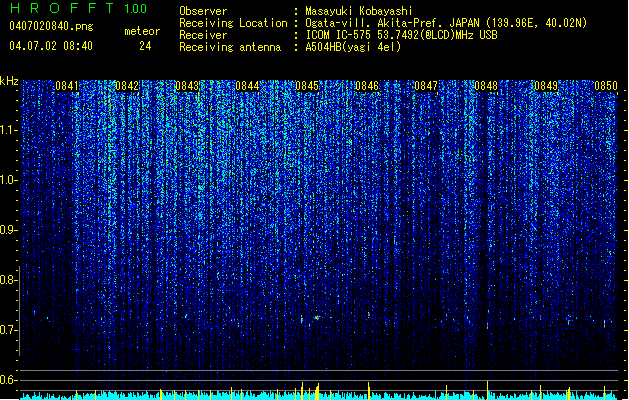Viewport: 629px width, 400px height.
Task: Select the file name 0407020840.png
Action: (51, 27)
